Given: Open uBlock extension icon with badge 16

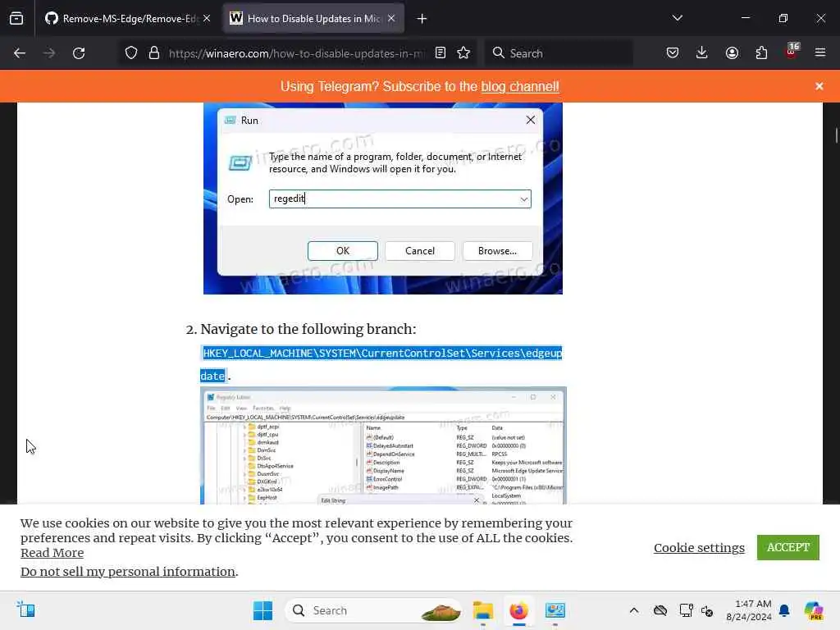Looking at the screenshot, I should coord(792,52).
